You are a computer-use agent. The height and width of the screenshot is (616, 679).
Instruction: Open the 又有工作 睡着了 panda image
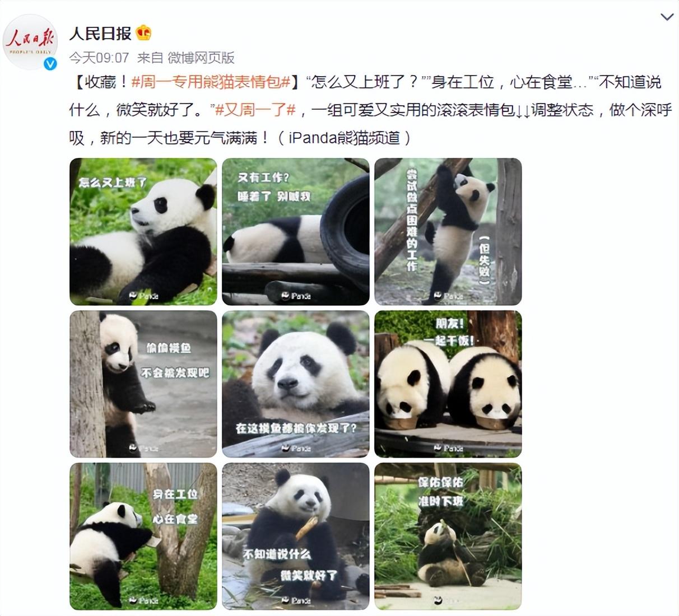pyautogui.click(x=296, y=232)
